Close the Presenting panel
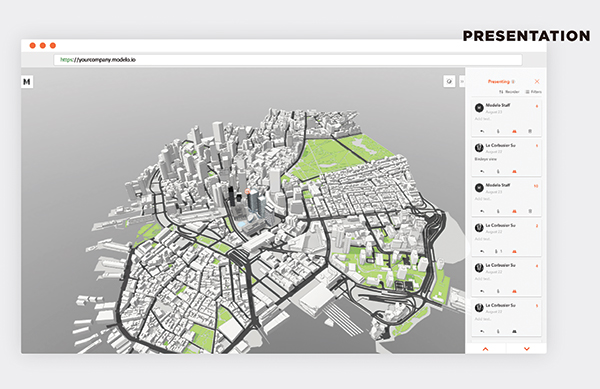This screenshot has width=600, height=389. 537,81
